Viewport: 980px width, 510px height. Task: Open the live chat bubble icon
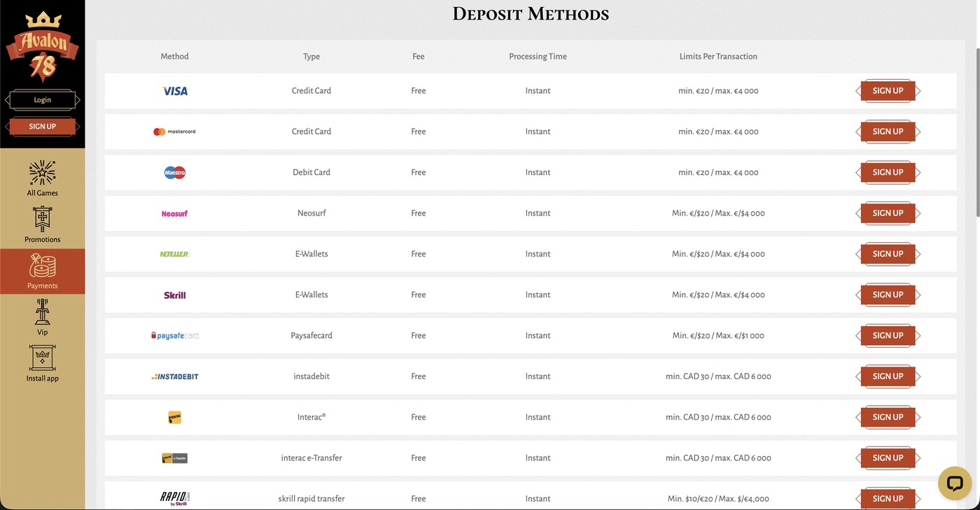955,483
